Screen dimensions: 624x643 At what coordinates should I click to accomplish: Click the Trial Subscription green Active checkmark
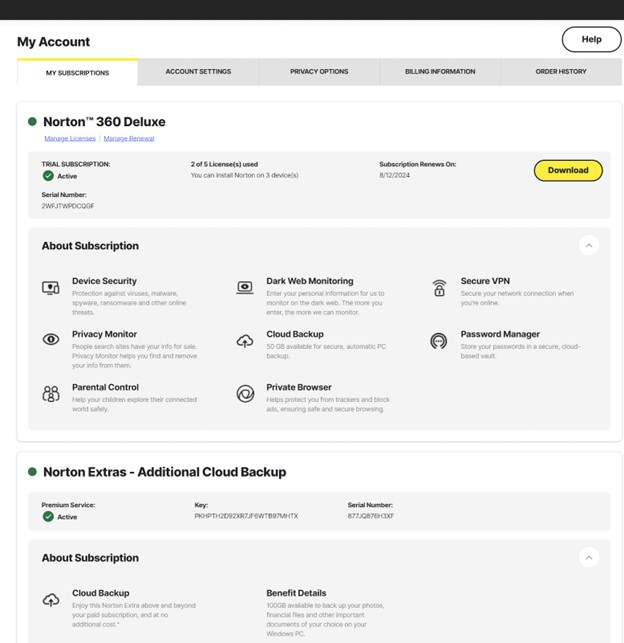pos(48,176)
